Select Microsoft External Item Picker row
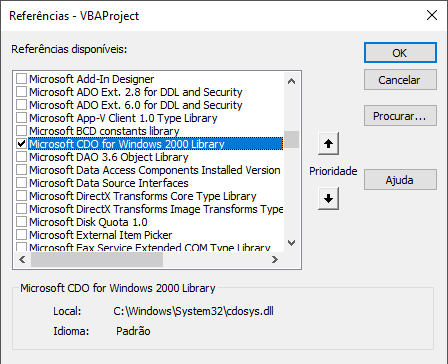 [100, 235]
